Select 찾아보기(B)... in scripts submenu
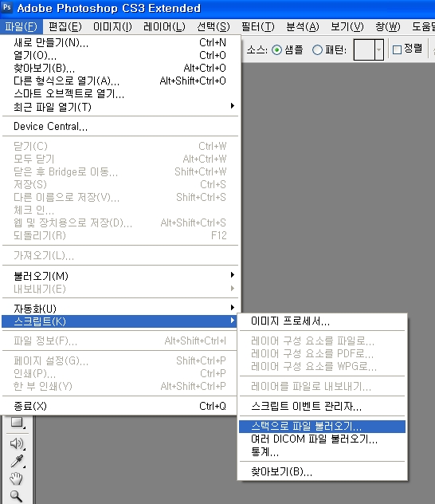Viewport: 435px width, 504px height. (x=323, y=472)
